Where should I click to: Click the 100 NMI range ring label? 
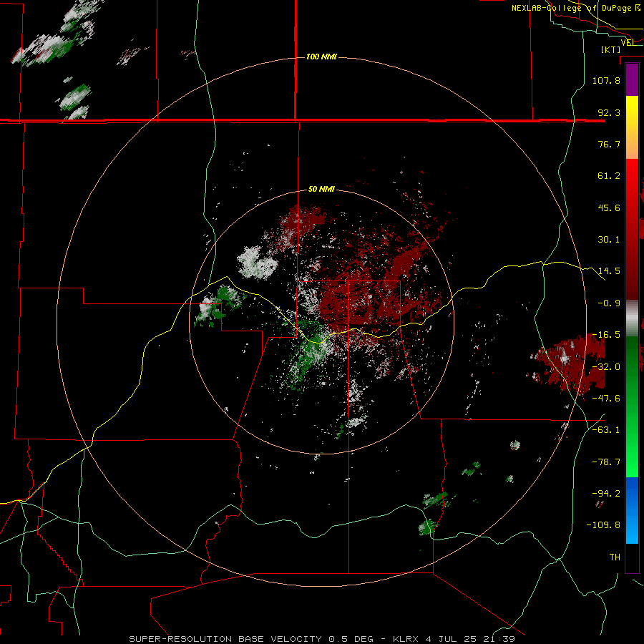(321, 57)
